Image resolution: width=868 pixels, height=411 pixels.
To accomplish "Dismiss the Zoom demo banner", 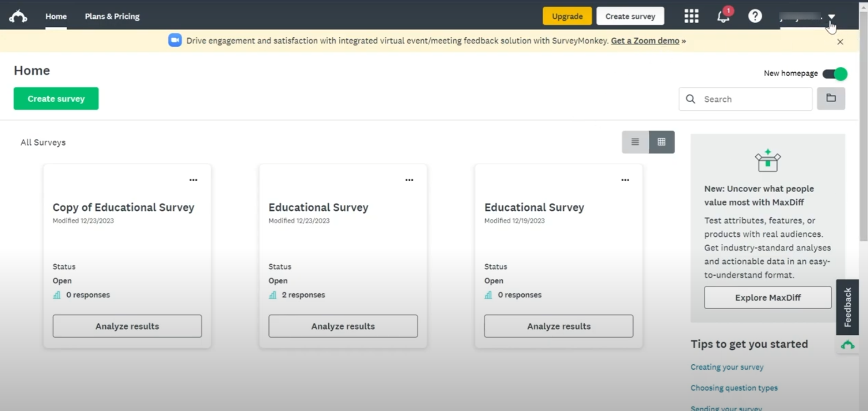I will 840,42.
